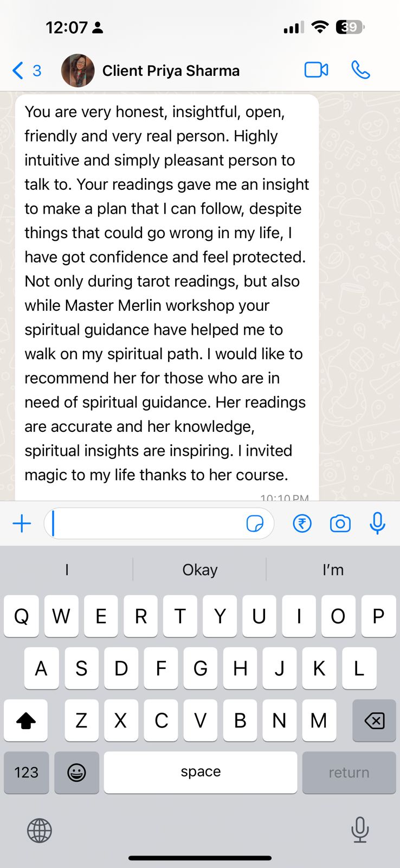Open contact info via Client Priya Sharma name
Image resolution: width=400 pixels, height=868 pixels.
coord(171,71)
